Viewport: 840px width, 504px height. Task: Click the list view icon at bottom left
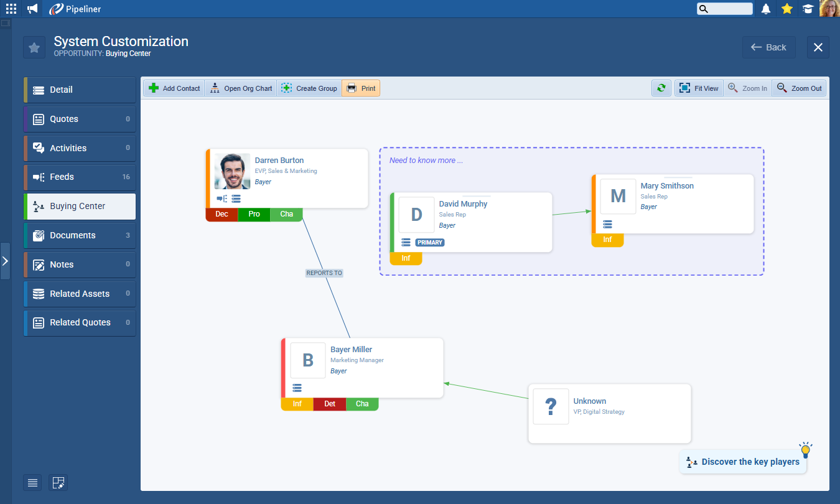[33, 482]
